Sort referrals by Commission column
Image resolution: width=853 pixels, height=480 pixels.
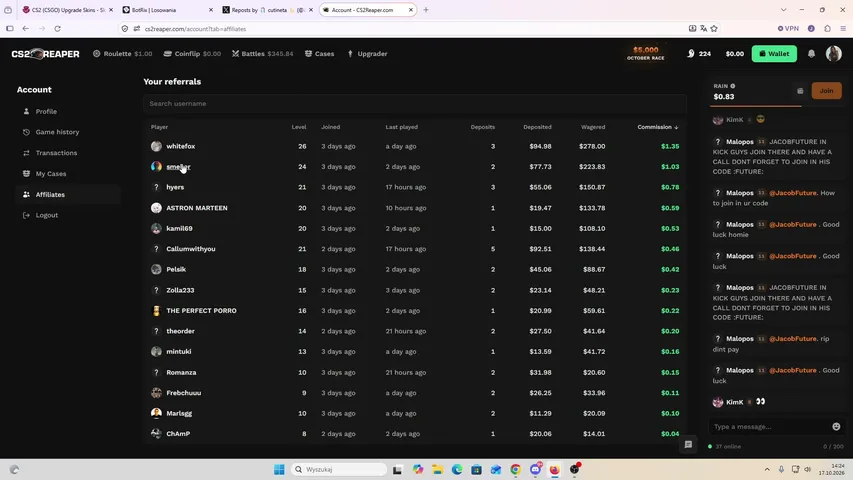(658, 127)
